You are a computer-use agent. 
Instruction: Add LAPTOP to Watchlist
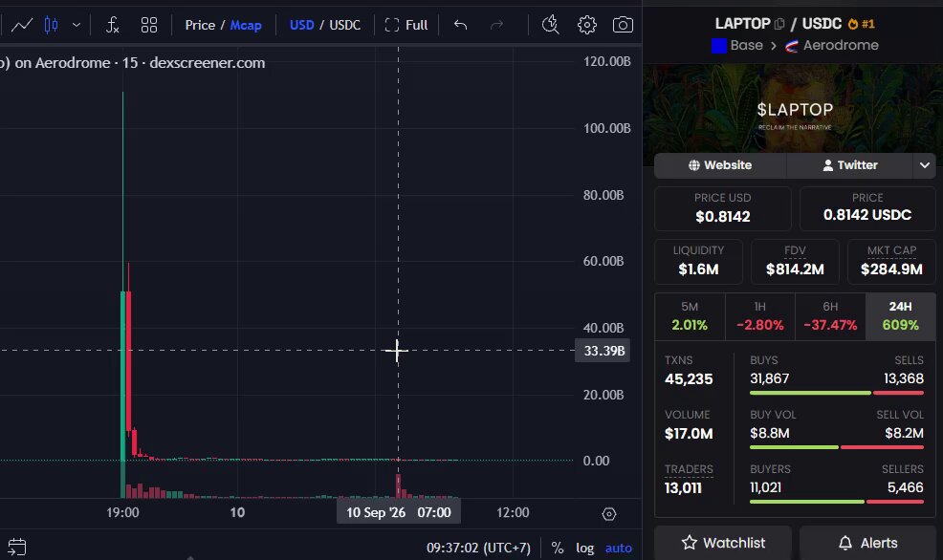click(x=723, y=543)
